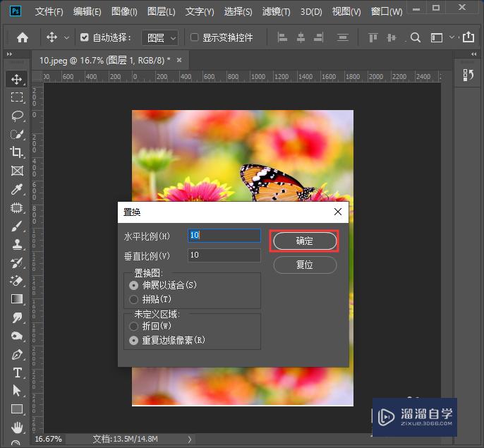Image resolution: width=484 pixels, height=448 pixels.
Task: Select Tile radio option
Action: [x=133, y=299]
